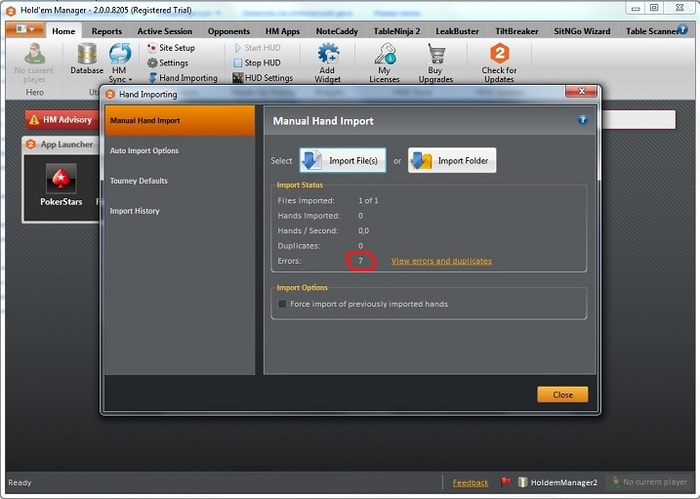Click the Add Widget icon

point(328,54)
